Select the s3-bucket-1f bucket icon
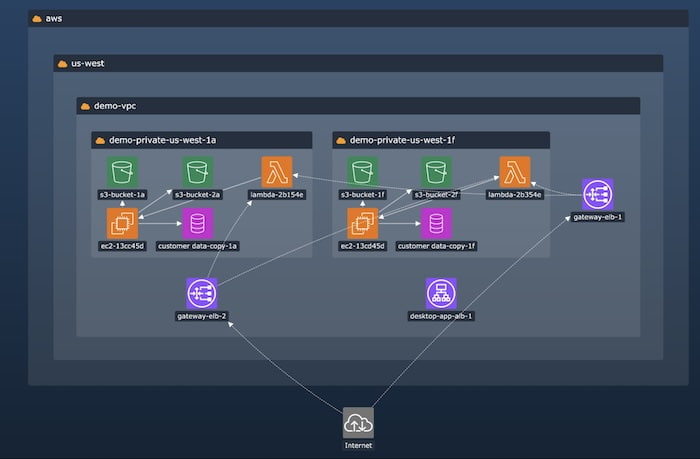The width and height of the screenshot is (700, 459). [362, 171]
